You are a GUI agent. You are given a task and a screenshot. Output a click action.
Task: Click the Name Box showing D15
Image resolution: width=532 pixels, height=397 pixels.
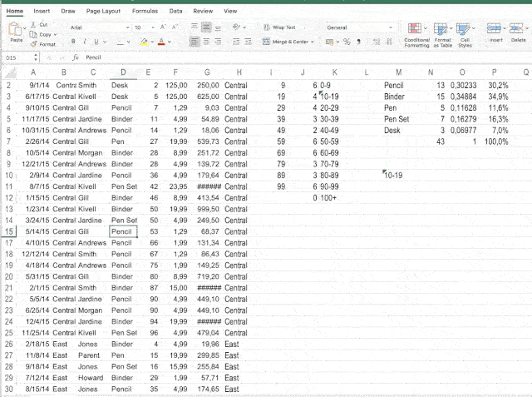(x=17, y=57)
